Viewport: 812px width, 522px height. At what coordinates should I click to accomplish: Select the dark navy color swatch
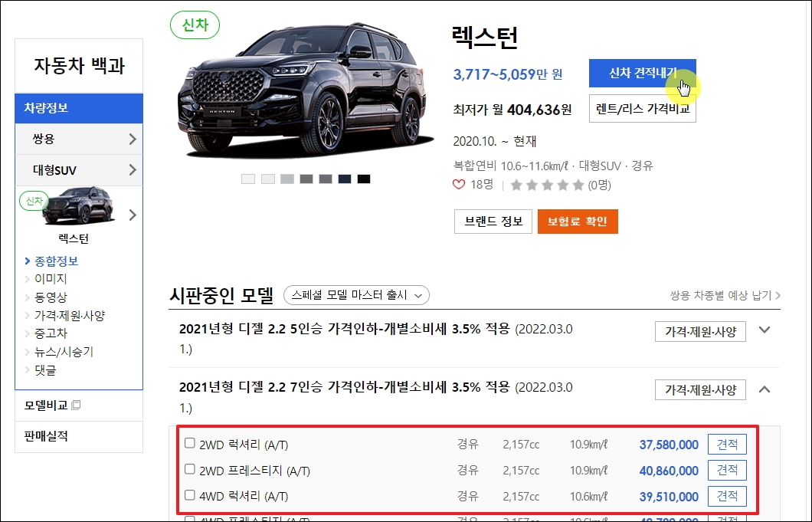pyautogui.click(x=345, y=179)
